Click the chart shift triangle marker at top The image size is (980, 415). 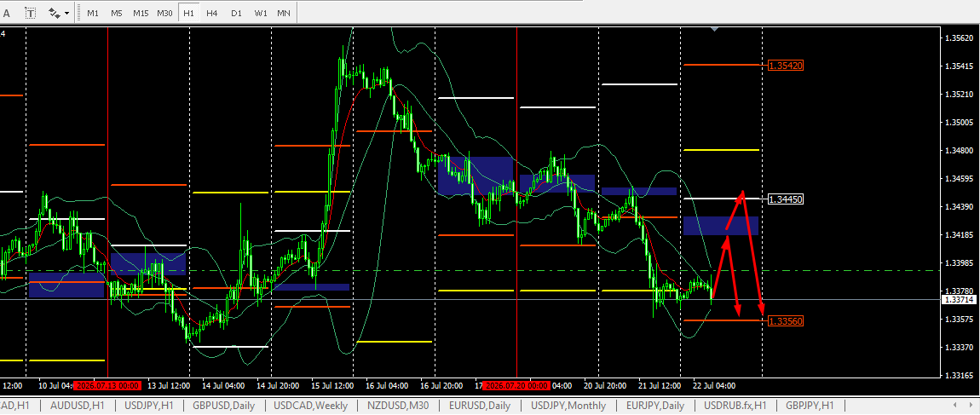[x=715, y=29]
